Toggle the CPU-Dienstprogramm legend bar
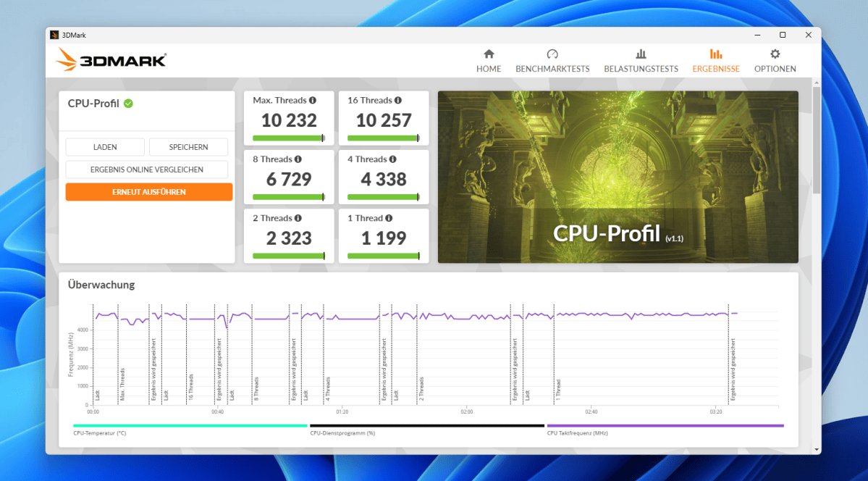868x481 pixels. 427,426
